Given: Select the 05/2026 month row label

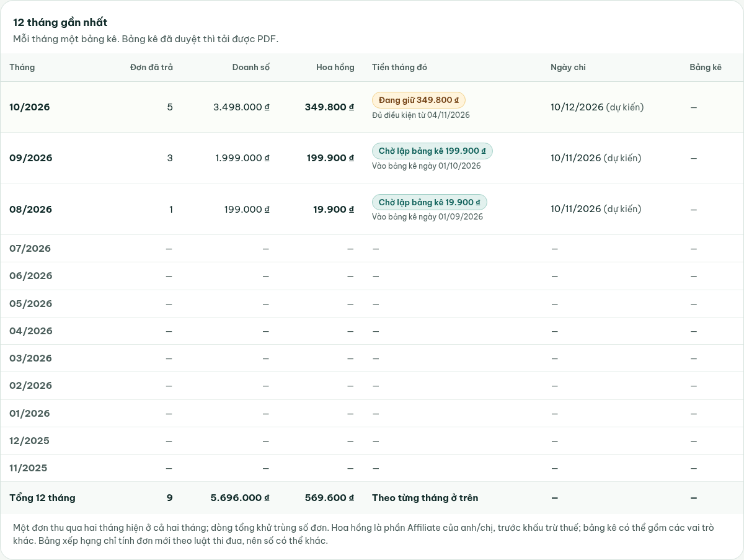Looking at the screenshot, I should pos(31,304).
